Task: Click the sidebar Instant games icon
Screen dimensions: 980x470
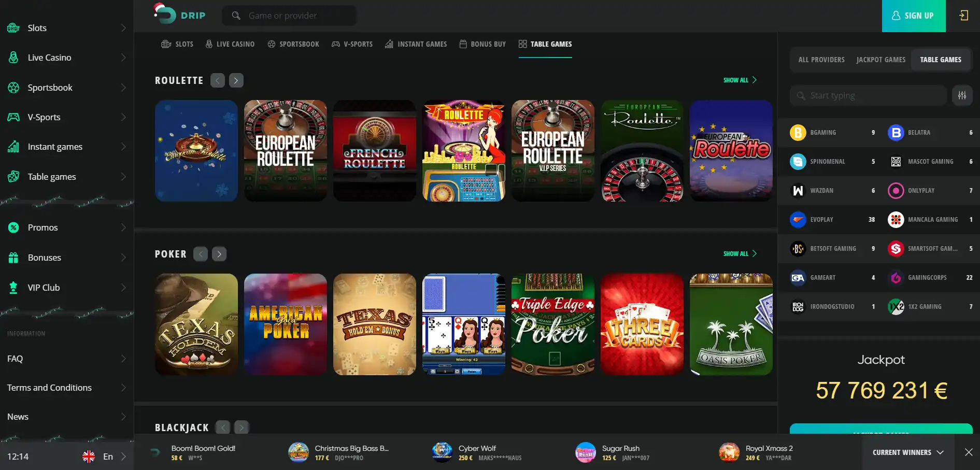Action: pyautogui.click(x=13, y=147)
